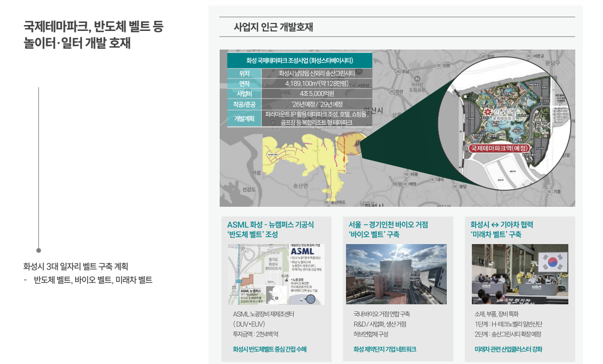
Task: Click the 'IC 산본' interchange marker
Action: pyautogui.click(x=443, y=66)
